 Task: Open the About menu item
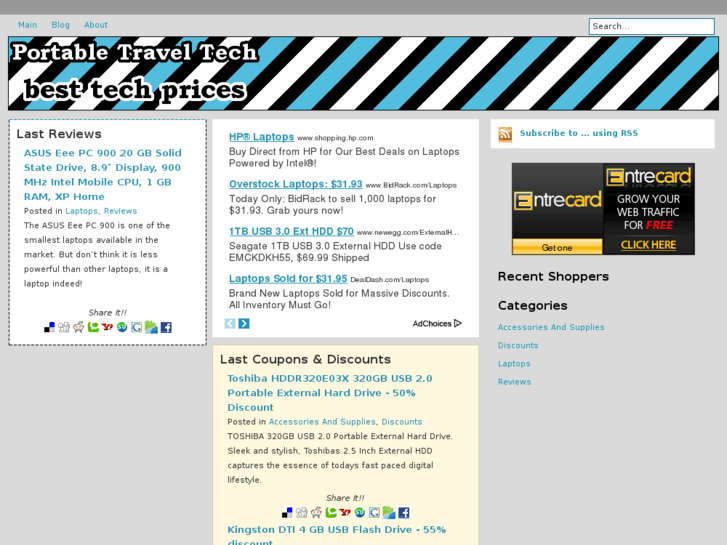pos(96,25)
